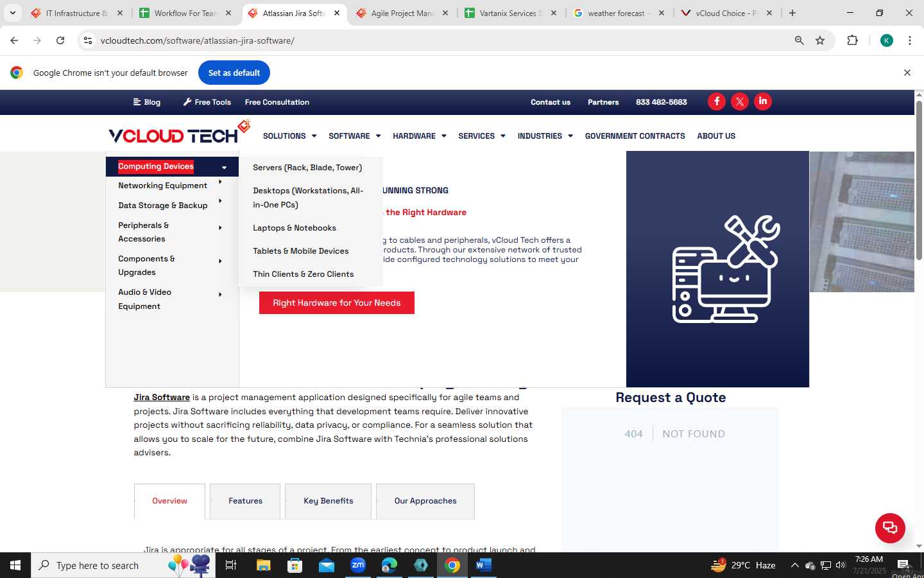924x578 pixels.
Task: Open Microsoft Edge from taskbar
Action: [389, 565]
